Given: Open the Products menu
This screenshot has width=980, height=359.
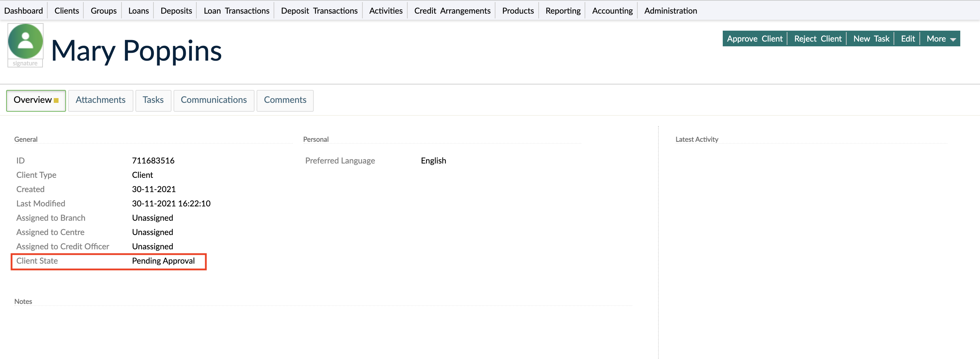Looking at the screenshot, I should [x=517, y=10].
